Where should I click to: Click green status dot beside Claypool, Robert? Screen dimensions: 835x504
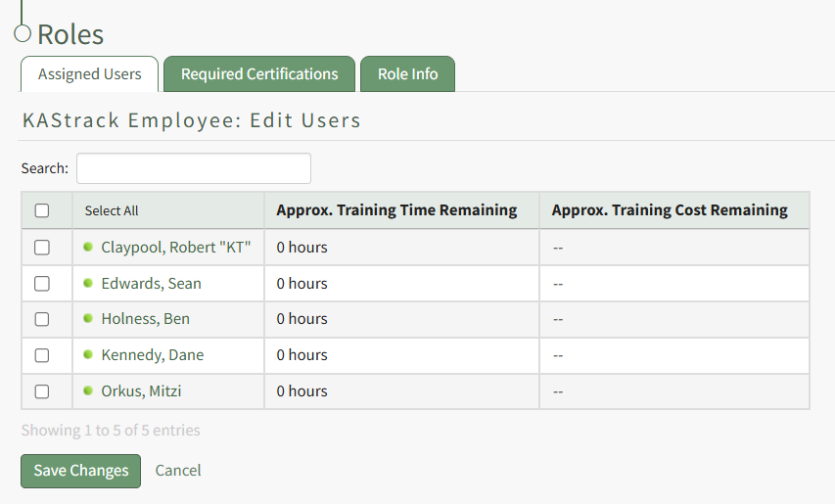point(88,248)
